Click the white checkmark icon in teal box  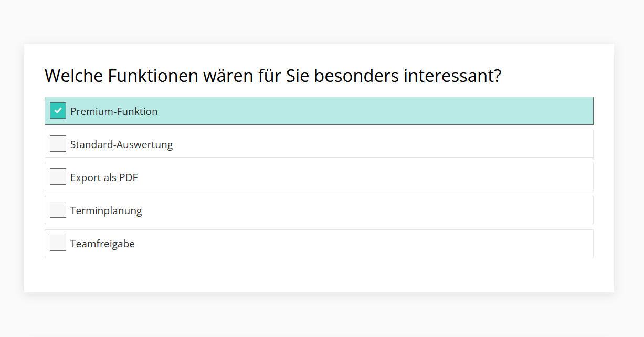click(x=58, y=111)
